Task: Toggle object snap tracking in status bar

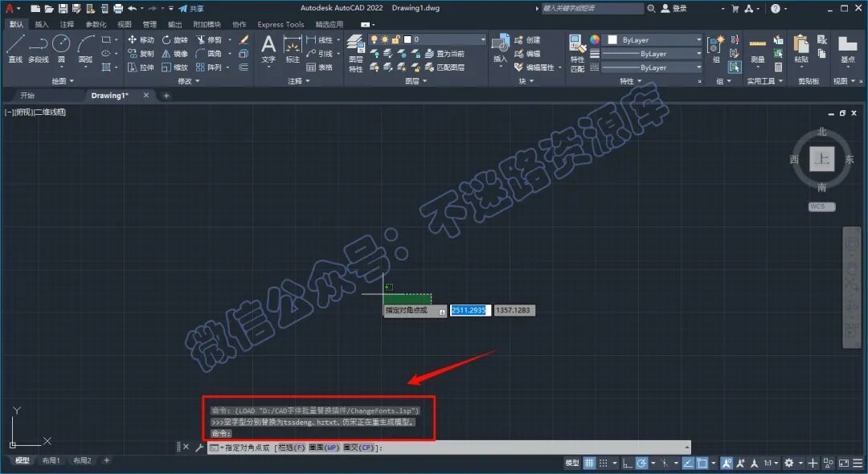Action: pos(688,463)
